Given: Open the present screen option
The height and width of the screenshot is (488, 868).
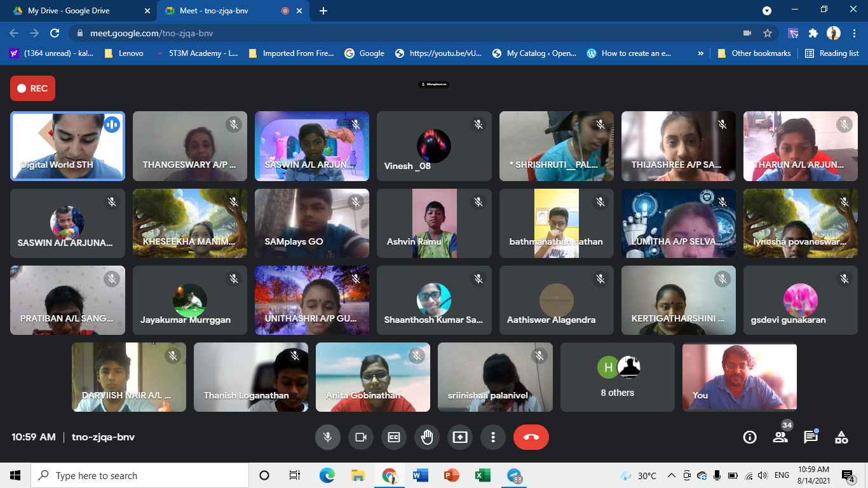Looking at the screenshot, I should [459, 437].
